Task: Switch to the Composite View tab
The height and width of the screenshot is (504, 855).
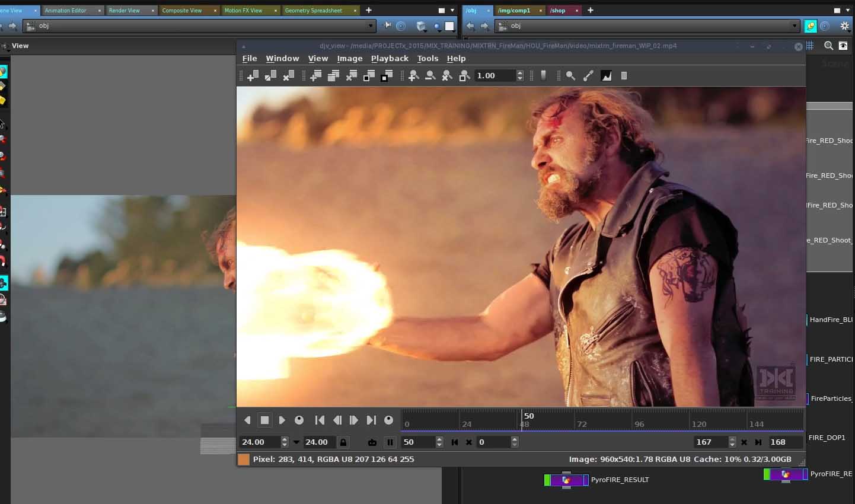Action: pyautogui.click(x=182, y=11)
